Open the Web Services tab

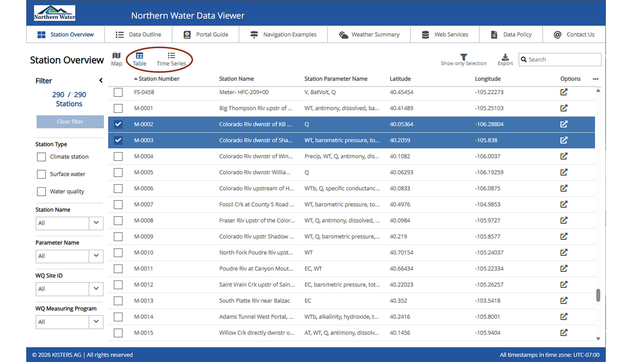[x=445, y=35]
